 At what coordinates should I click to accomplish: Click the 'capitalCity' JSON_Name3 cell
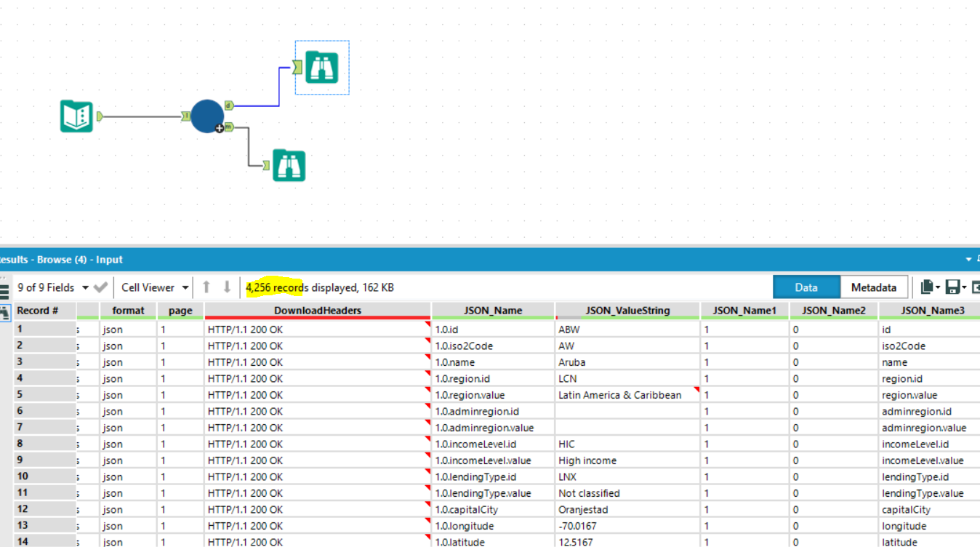point(929,510)
